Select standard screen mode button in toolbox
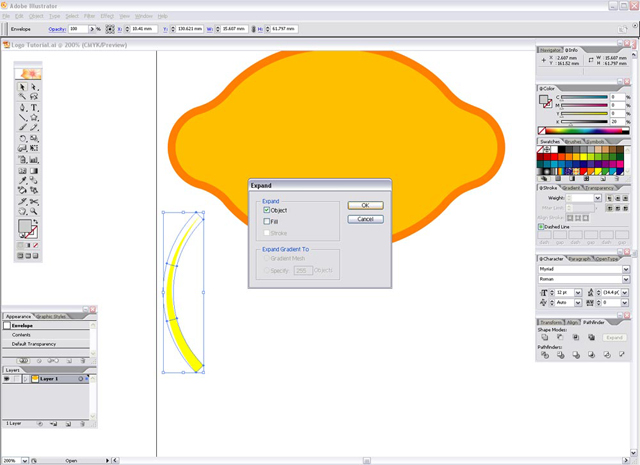The image size is (640, 465). tap(20, 256)
